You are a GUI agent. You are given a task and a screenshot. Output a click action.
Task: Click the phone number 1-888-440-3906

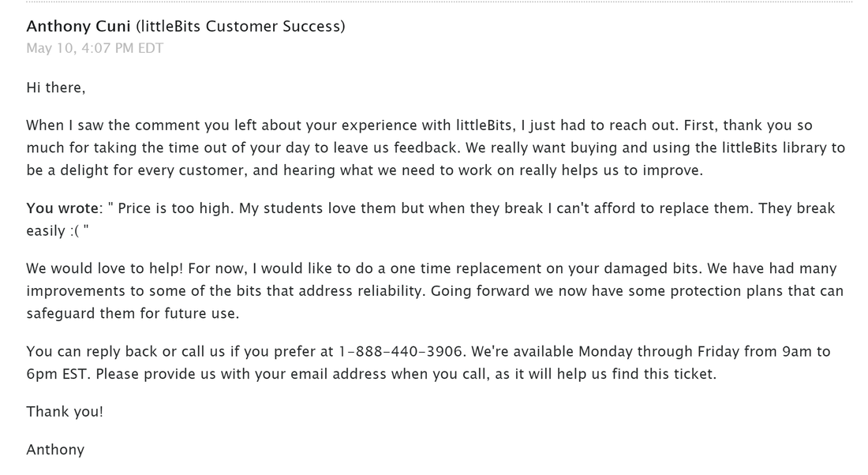401,352
